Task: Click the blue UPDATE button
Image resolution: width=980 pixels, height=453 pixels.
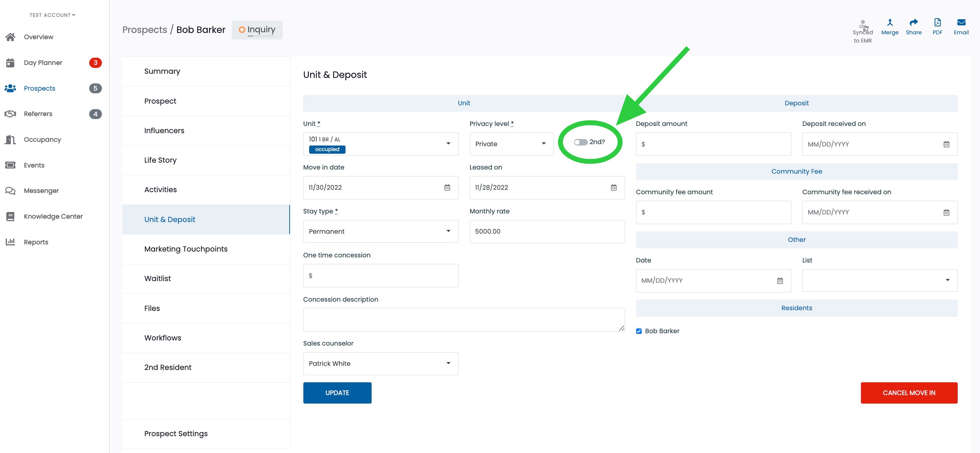Action: [x=337, y=393]
